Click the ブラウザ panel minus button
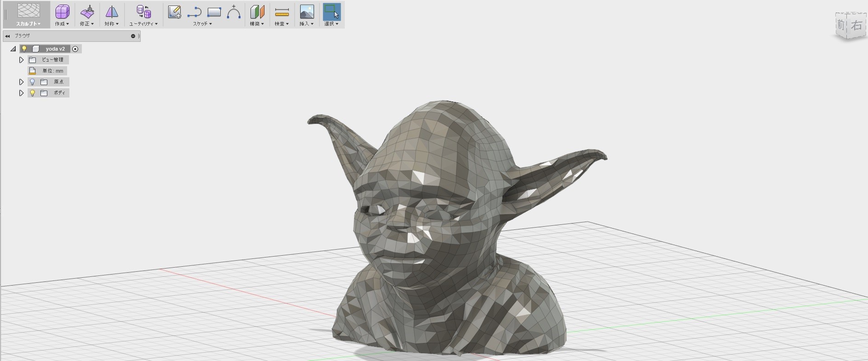 pyautogui.click(x=133, y=36)
